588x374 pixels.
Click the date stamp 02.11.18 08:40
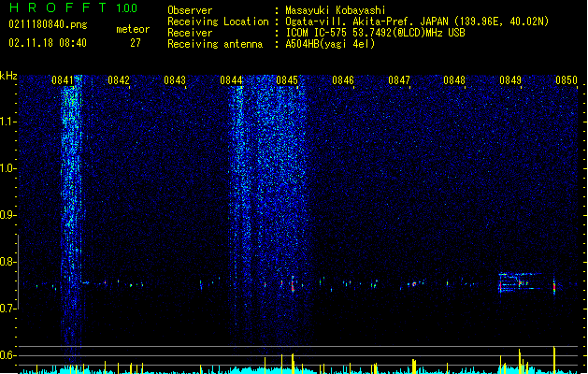coord(48,43)
